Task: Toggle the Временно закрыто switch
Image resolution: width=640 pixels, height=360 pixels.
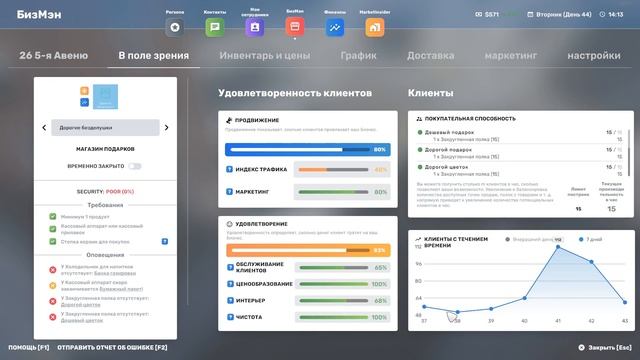Action: pos(134,166)
